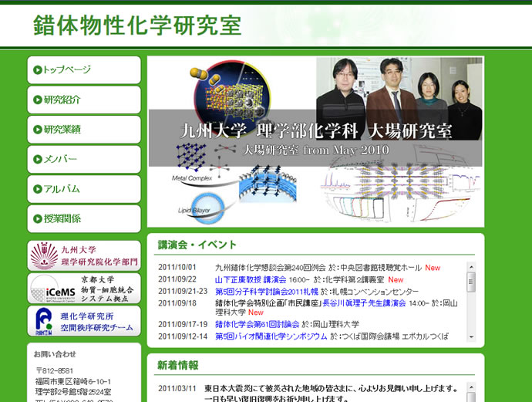Viewport: 532px width, 402px height.
Task: Open the 錯体化学会第61回討論会 link
Action: click(258, 324)
